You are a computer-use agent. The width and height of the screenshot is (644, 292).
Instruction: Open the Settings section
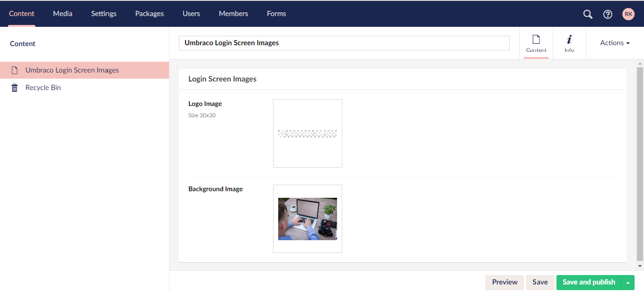(104, 14)
